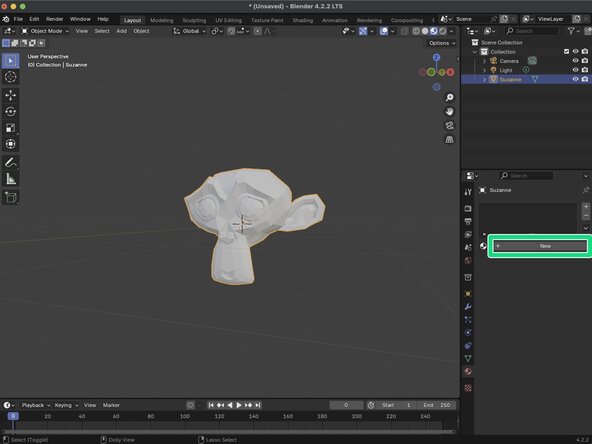Open the Tool properties tab
This screenshot has height=444, width=592.
[468, 192]
